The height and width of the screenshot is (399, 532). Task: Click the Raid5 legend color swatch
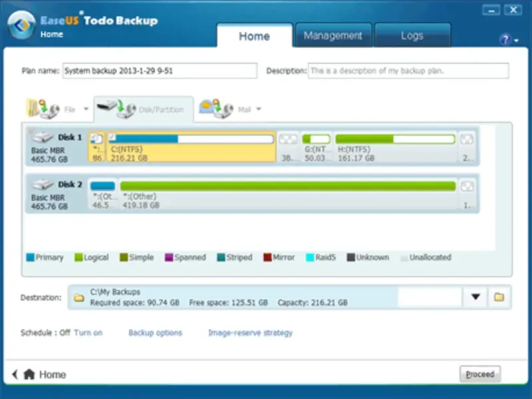pyautogui.click(x=310, y=257)
